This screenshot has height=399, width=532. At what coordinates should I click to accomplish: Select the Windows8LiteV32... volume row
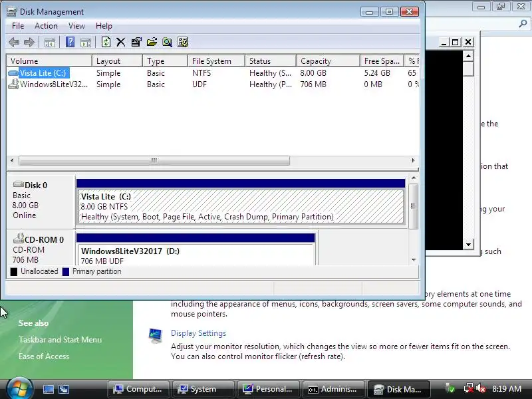(213, 84)
